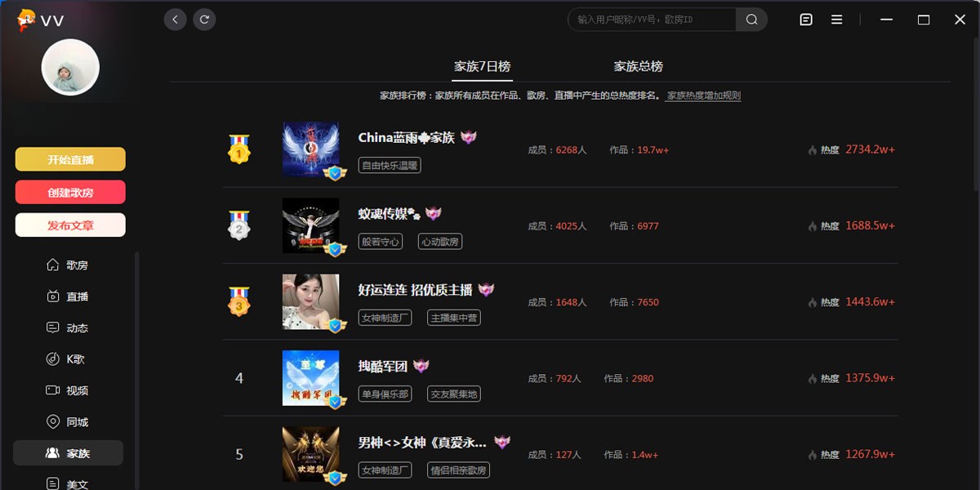The height and width of the screenshot is (490, 980).
Task: Open 同城 in the sidebar
Action: pyautogui.click(x=68, y=422)
